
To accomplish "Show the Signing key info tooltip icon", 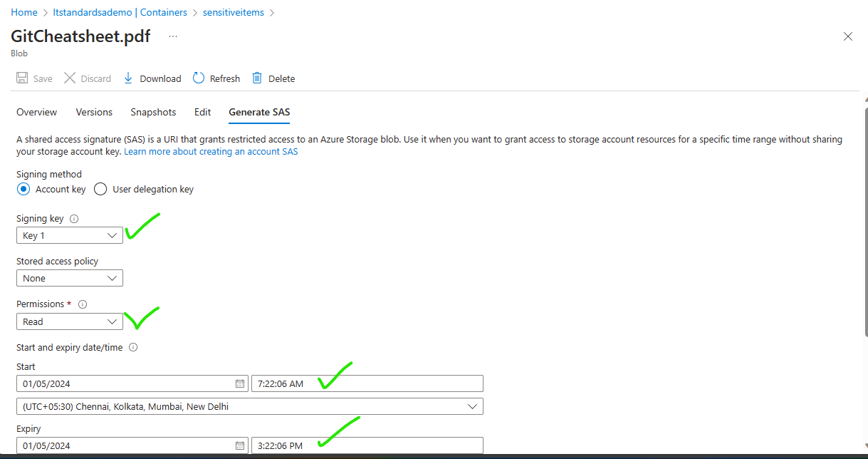I will [74, 219].
